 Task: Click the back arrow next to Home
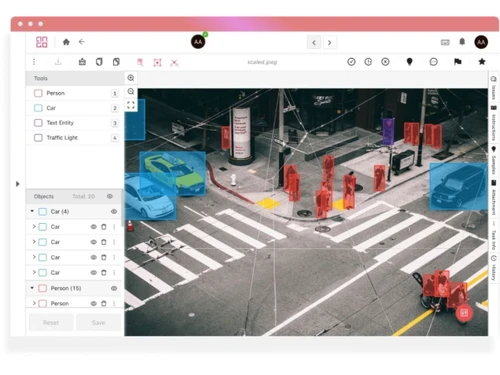click(x=82, y=42)
